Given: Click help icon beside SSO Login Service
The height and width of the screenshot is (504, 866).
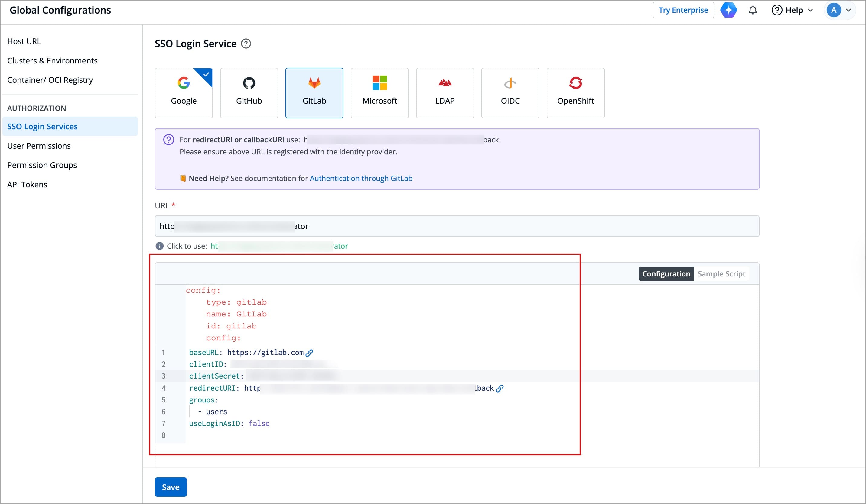Looking at the screenshot, I should [246, 44].
